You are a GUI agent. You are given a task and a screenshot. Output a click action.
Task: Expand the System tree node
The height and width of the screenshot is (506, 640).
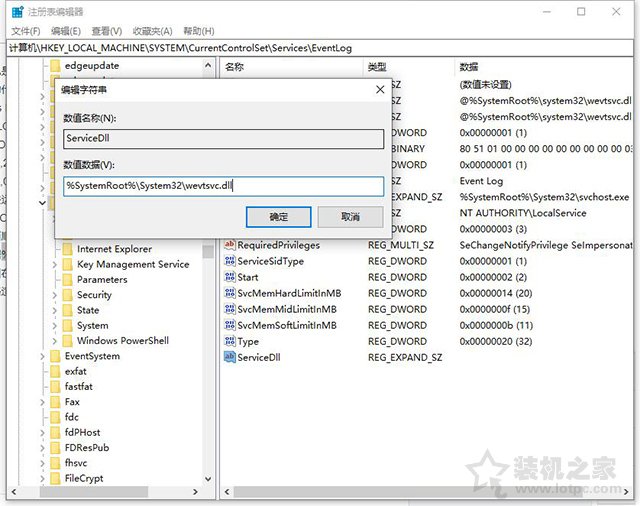(x=55, y=326)
